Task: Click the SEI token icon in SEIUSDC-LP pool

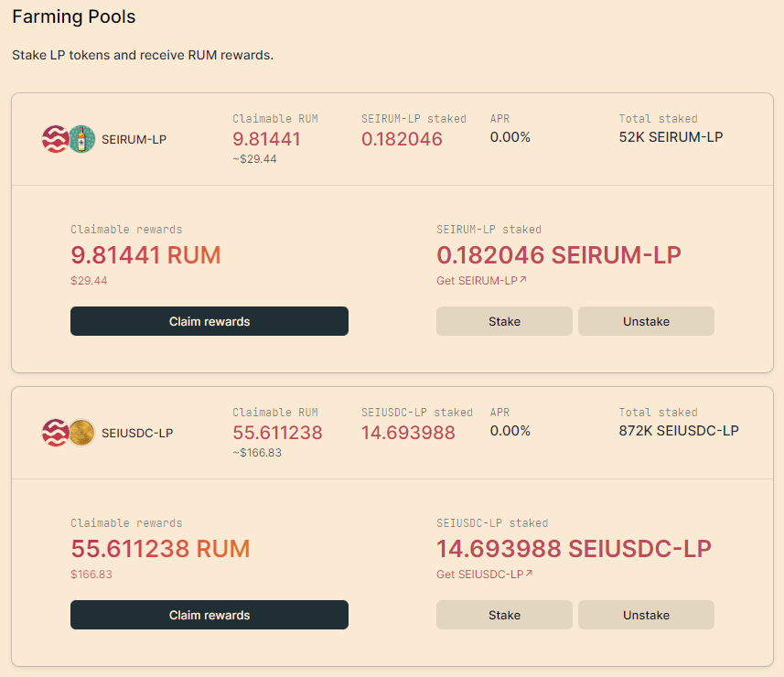Action: click(54, 433)
